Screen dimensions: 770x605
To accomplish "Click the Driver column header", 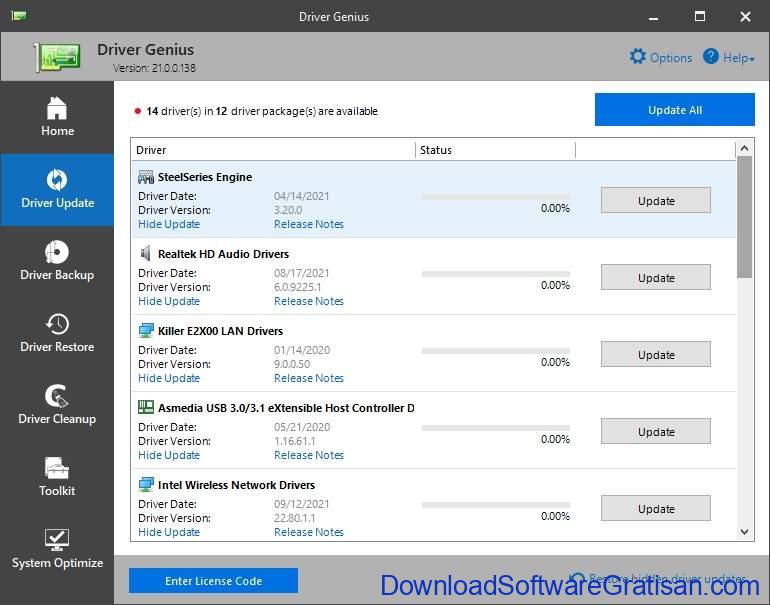I will pyautogui.click(x=273, y=150).
